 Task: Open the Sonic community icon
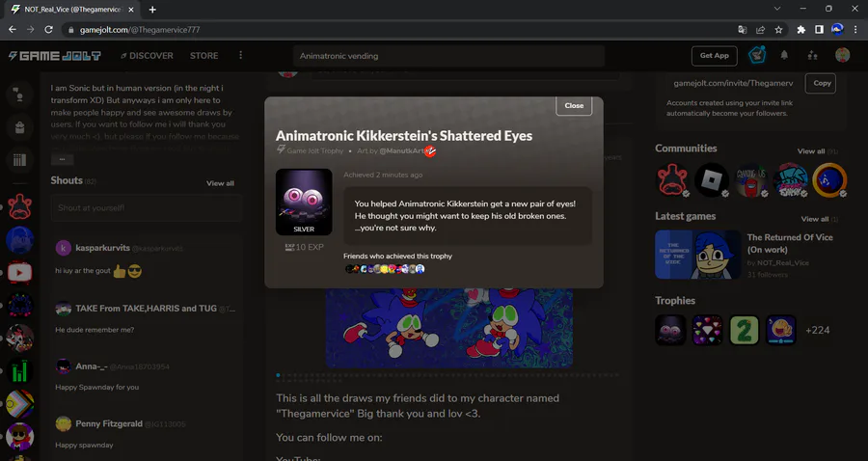tap(829, 179)
